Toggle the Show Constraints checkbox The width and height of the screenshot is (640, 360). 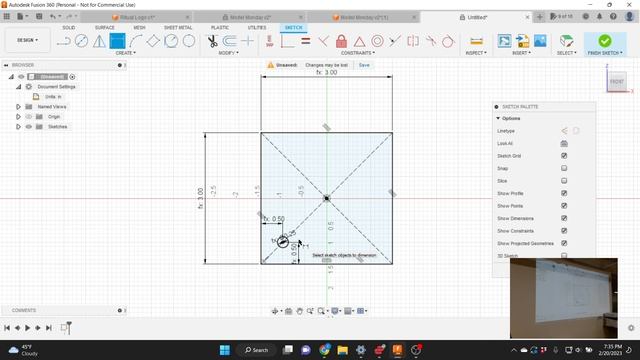564,231
